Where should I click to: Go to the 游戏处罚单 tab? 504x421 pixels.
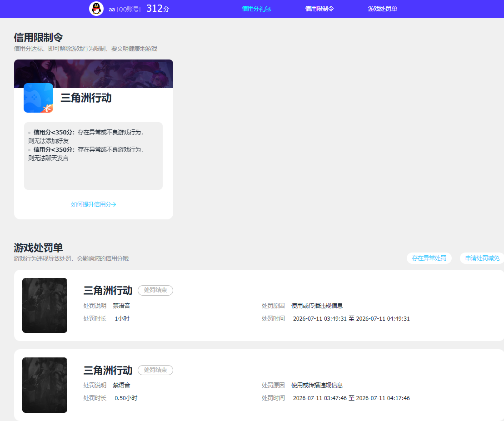[383, 9]
